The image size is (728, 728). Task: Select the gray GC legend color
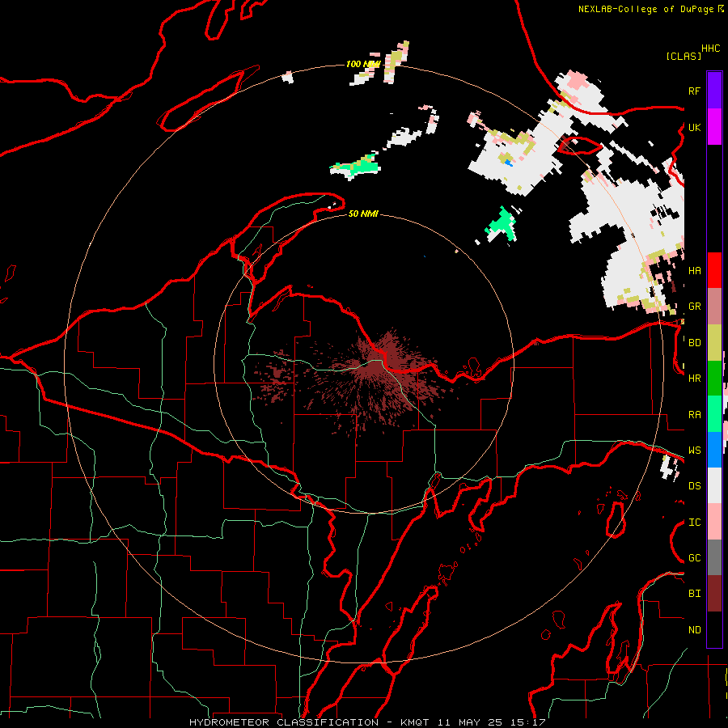pyautogui.click(x=714, y=557)
